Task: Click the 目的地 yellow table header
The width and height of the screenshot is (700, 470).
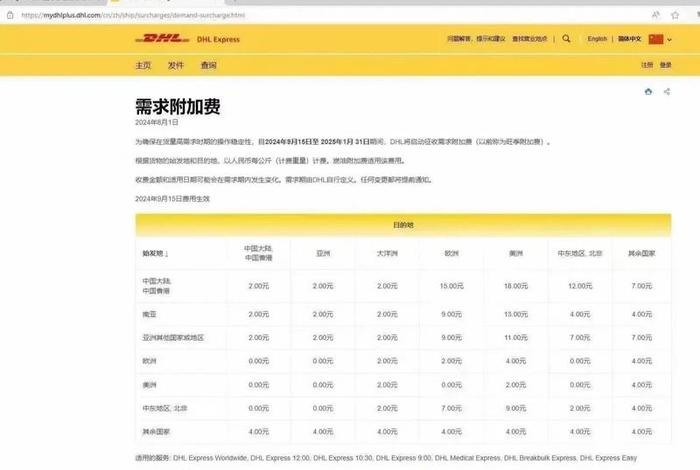Action: (x=403, y=225)
